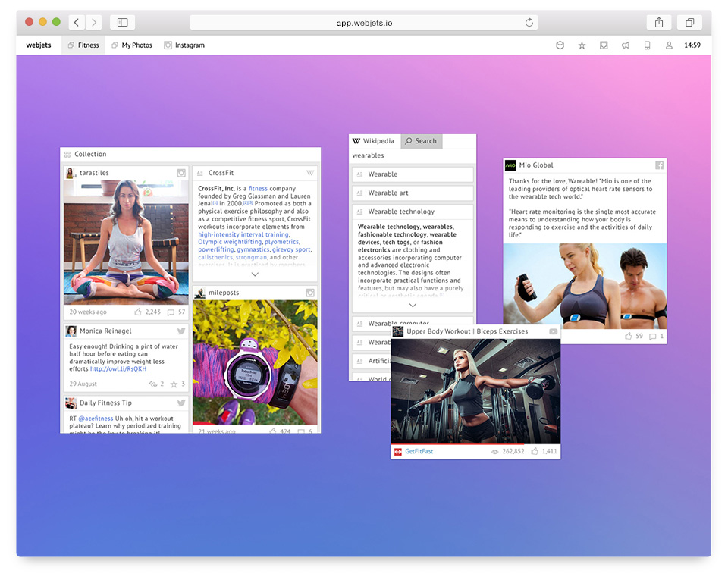Click the cube icon in the webjets toolbar
Viewport: 728px width, 580px height.
pyautogui.click(x=560, y=45)
